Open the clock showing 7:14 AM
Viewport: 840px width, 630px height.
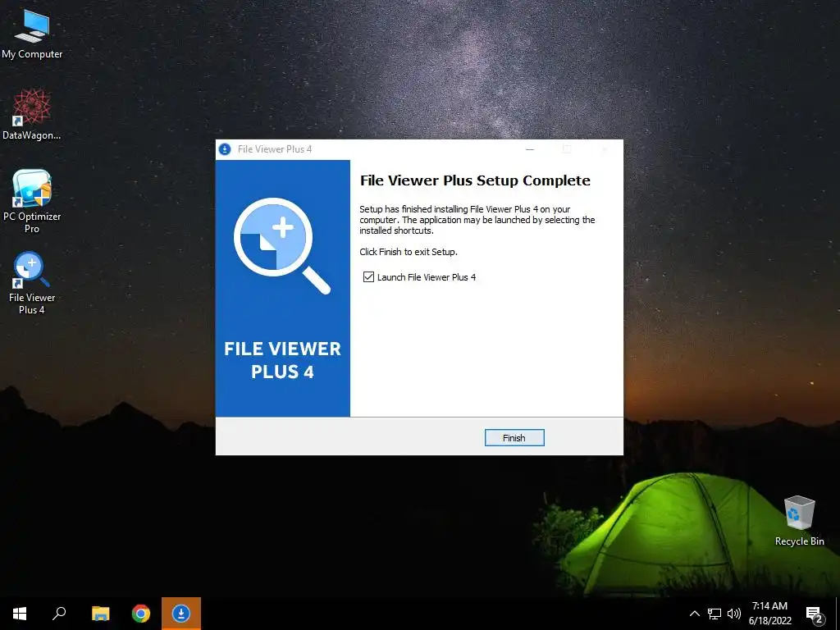pyautogui.click(x=769, y=614)
